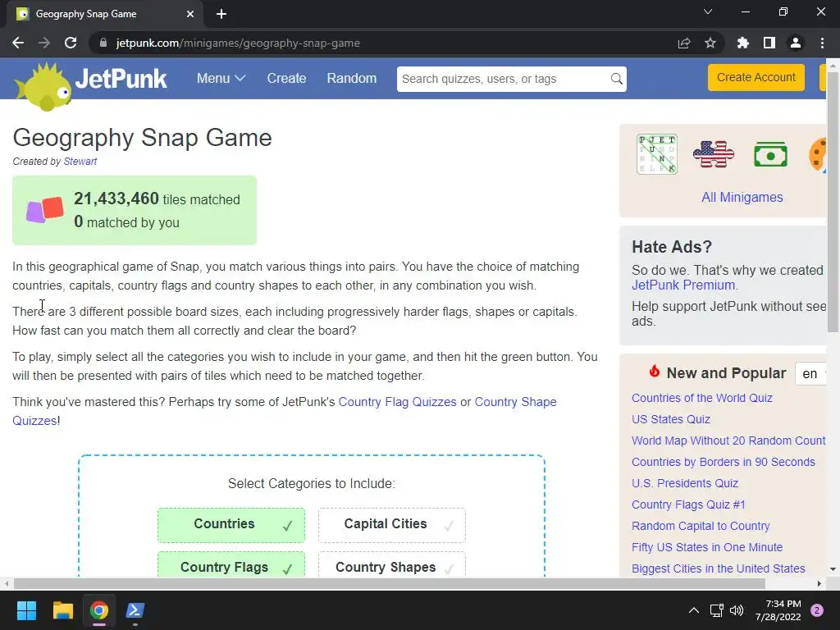Toggle the browser side panel icon
The image size is (840, 630).
tap(769, 43)
